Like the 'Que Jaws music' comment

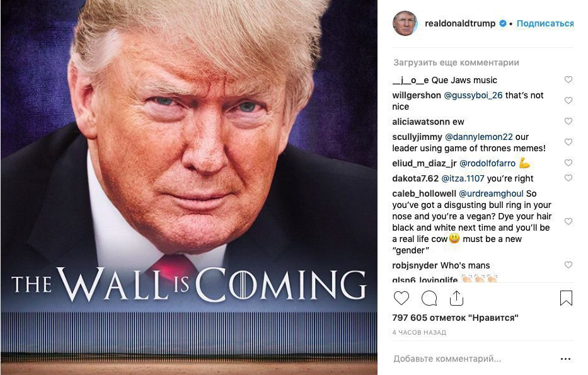(568, 79)
